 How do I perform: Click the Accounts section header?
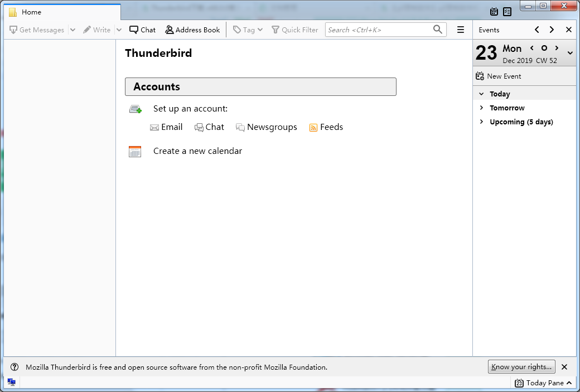coord(260,86)
